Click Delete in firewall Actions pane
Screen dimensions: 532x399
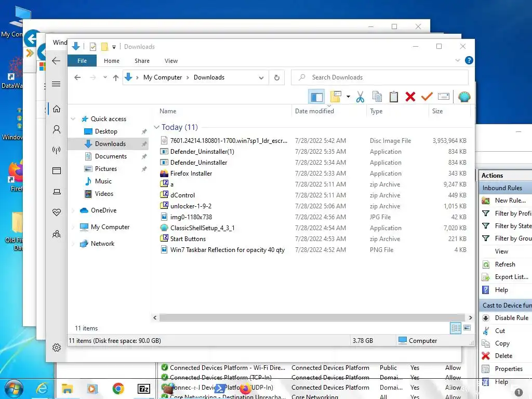pyautogui.click(x=503, y=356)
